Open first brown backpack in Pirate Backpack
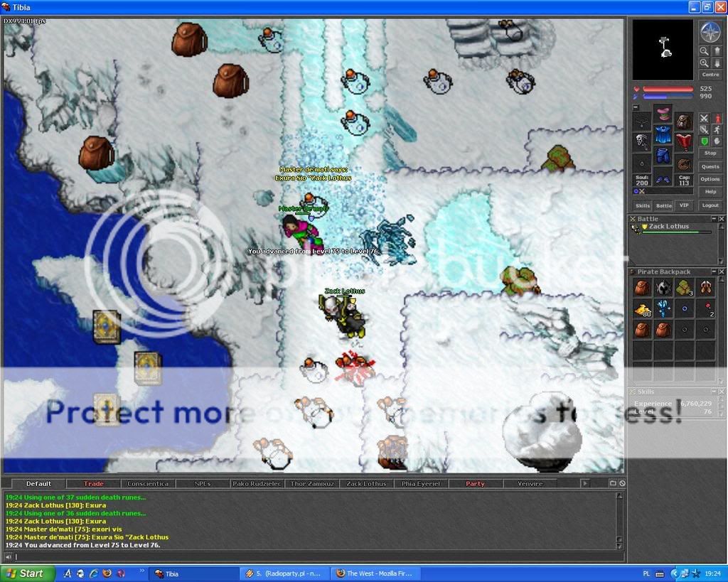 pyautogui.click(x=642, y=288)
